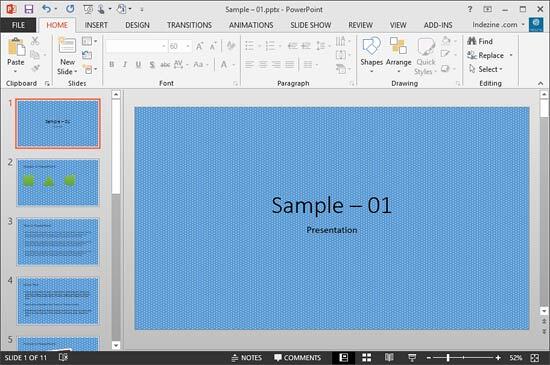Clear all formatting icon
The height and width of the screenshot is (365, 550).
[x=230, y=46]
